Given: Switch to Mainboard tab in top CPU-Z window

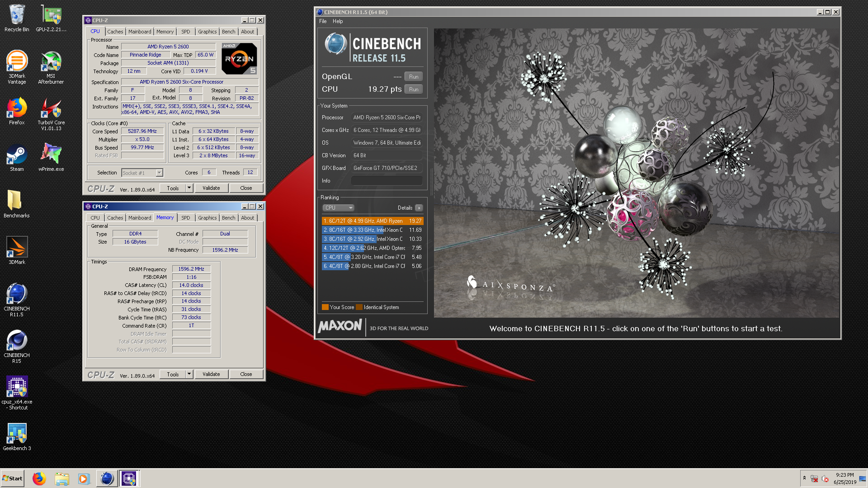Looking at the screenshot, I should pos(140,32).
